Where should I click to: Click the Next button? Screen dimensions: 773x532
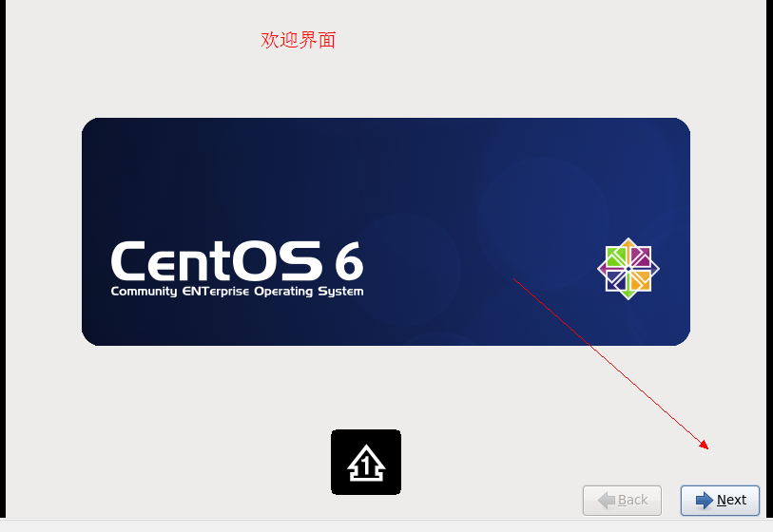pyautogui.click(x=720, y=501)
